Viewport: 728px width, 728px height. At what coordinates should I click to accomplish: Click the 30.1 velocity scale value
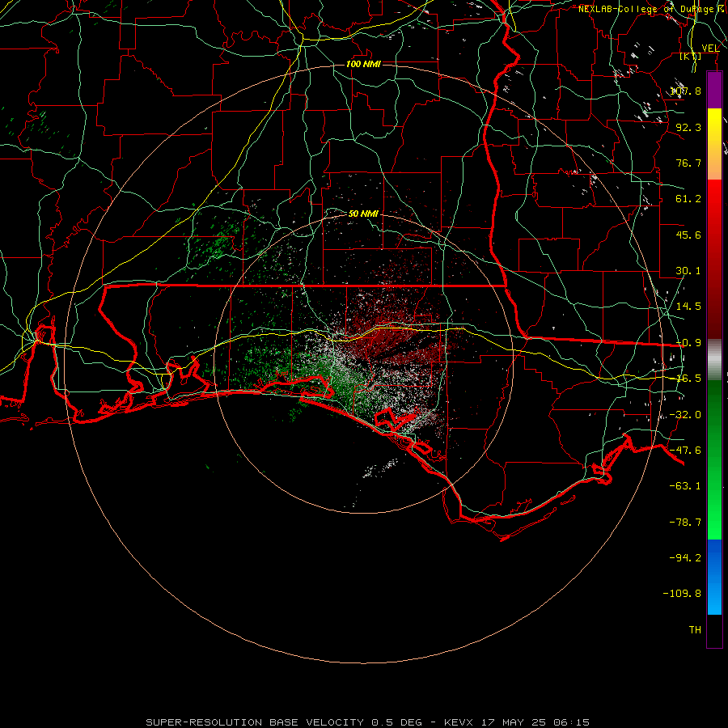688,271
